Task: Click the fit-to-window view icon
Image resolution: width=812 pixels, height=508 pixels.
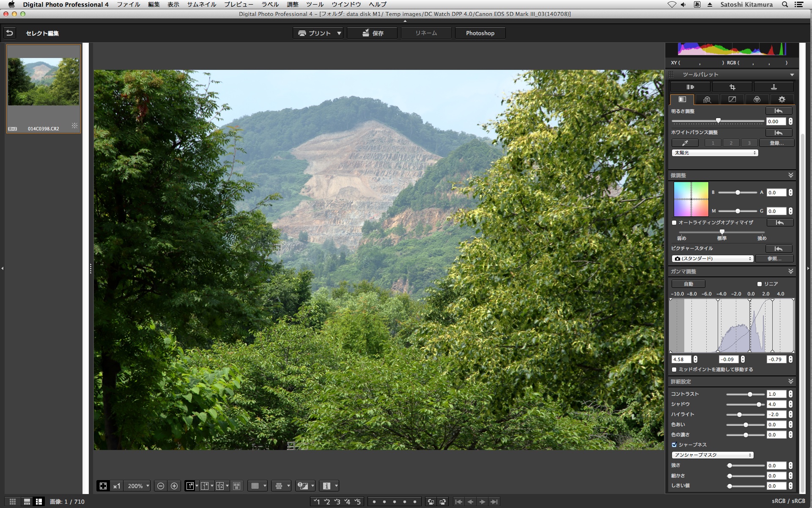Action: tap(103, 486)
